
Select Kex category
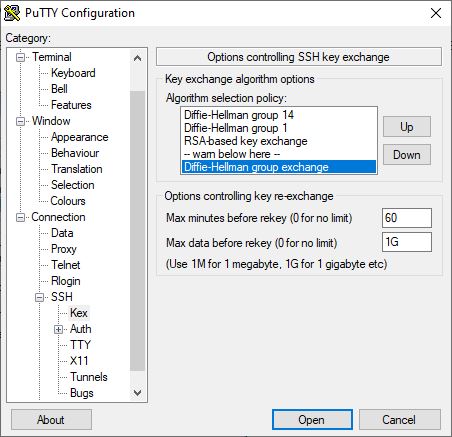pyautogui.click(x=79, y=313)
